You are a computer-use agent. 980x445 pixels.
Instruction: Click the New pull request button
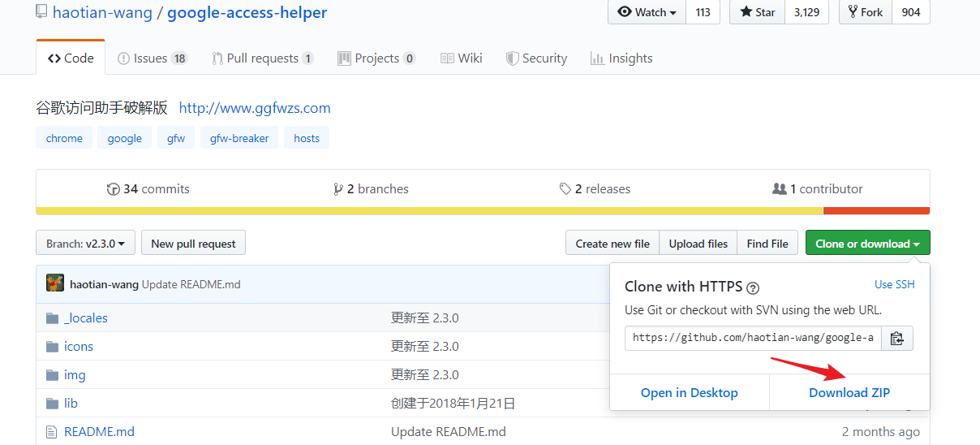point(193,243)
